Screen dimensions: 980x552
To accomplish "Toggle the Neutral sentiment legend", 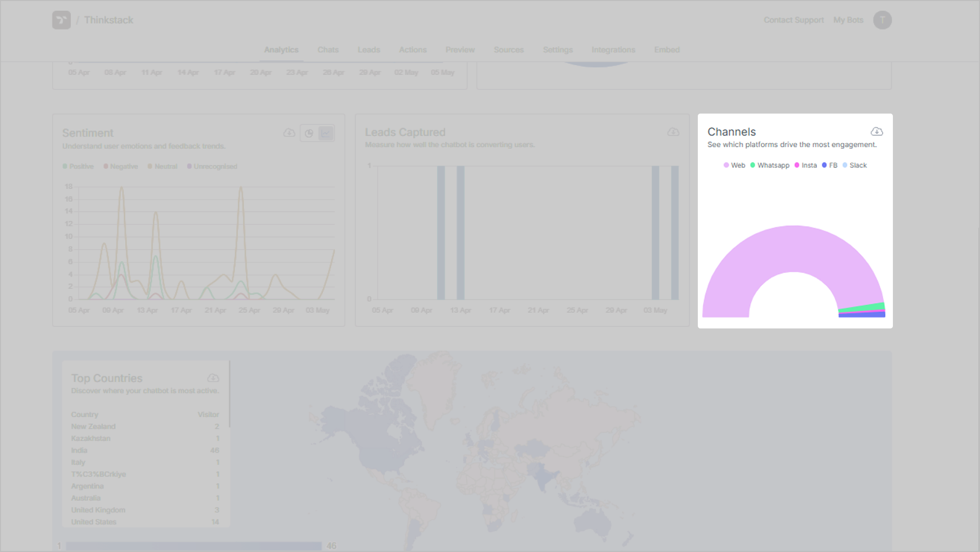I will pos(162,167).
